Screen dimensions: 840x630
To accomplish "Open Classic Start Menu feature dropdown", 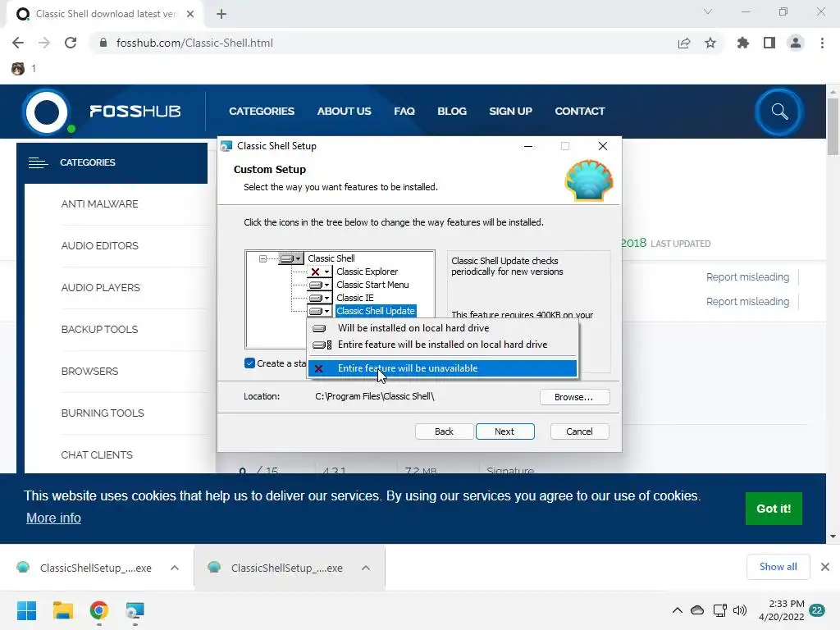I will pyautogui.click(x=319, y=285).
